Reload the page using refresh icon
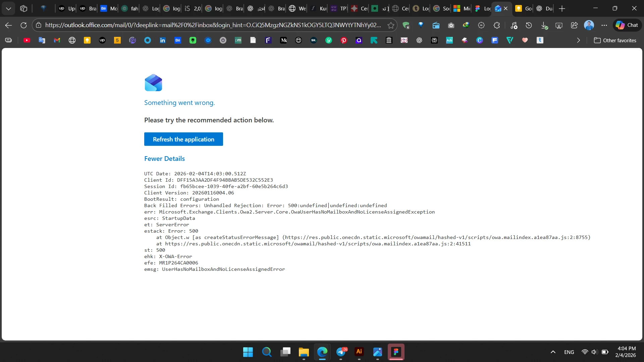Screen dimensions: 644x362 click(x=23, y=25)
